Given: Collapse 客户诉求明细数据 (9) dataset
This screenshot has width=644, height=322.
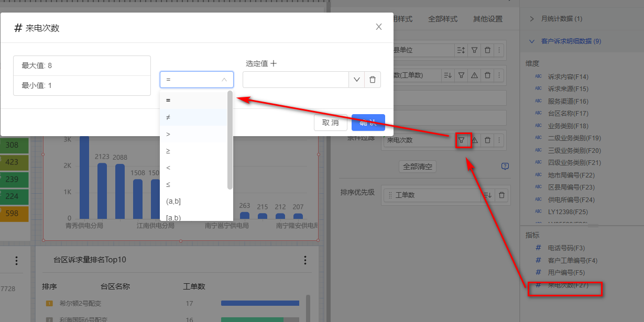Looking at the screenshot, I should [531, 41].
